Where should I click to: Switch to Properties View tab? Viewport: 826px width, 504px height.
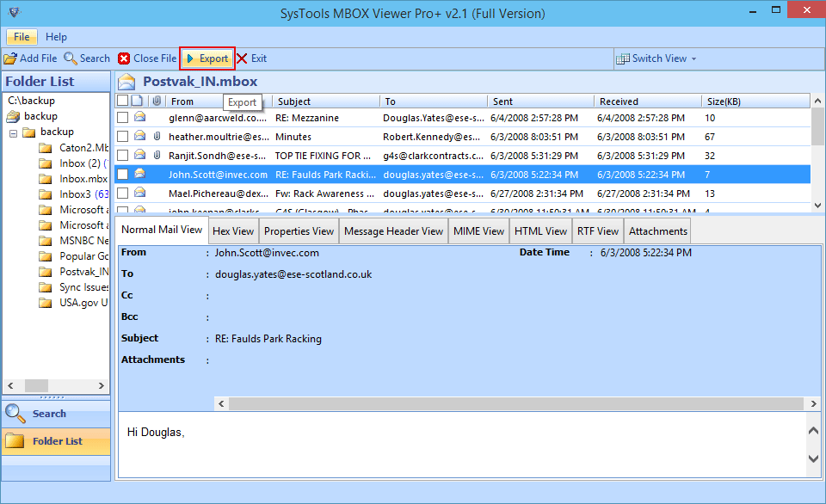299,231
